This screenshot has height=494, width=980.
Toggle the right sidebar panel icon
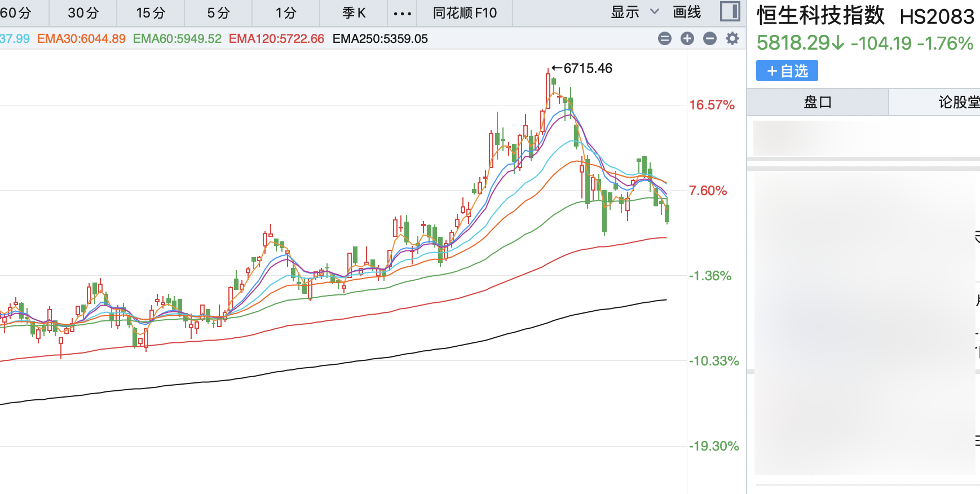pos(730,12)
